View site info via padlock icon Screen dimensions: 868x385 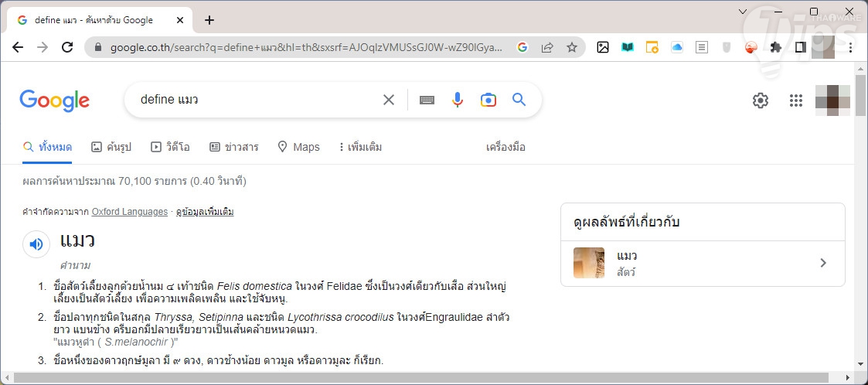tap(99, 48)
